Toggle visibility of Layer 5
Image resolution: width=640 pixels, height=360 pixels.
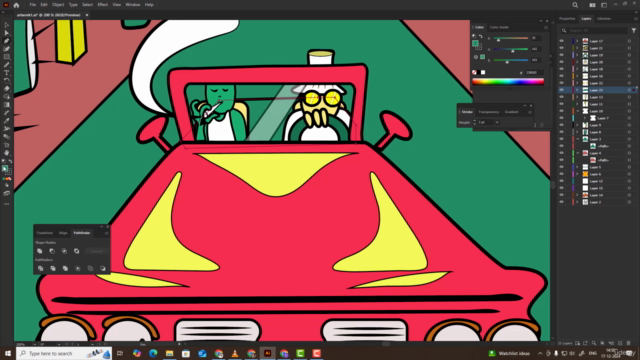562,167
